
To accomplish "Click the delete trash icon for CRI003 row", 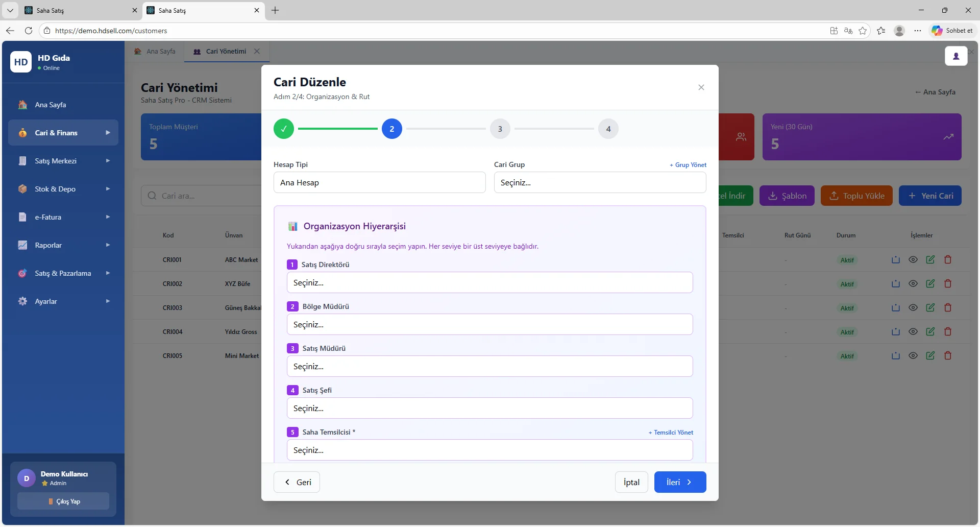I will [947, 308].
